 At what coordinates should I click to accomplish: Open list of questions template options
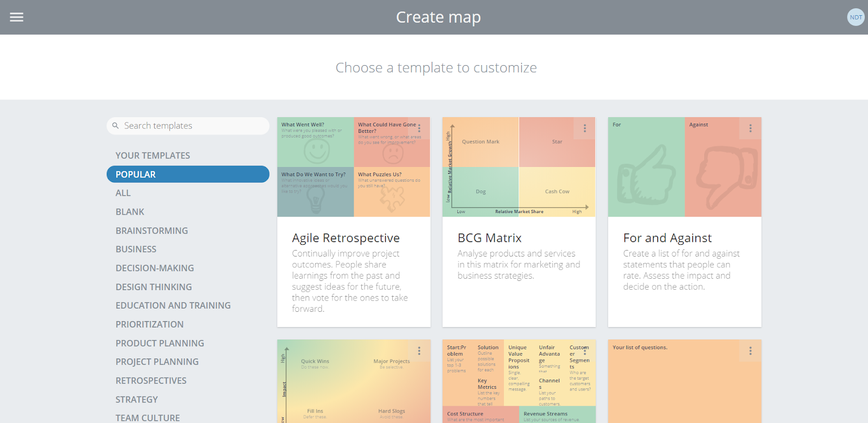point(750,351)
